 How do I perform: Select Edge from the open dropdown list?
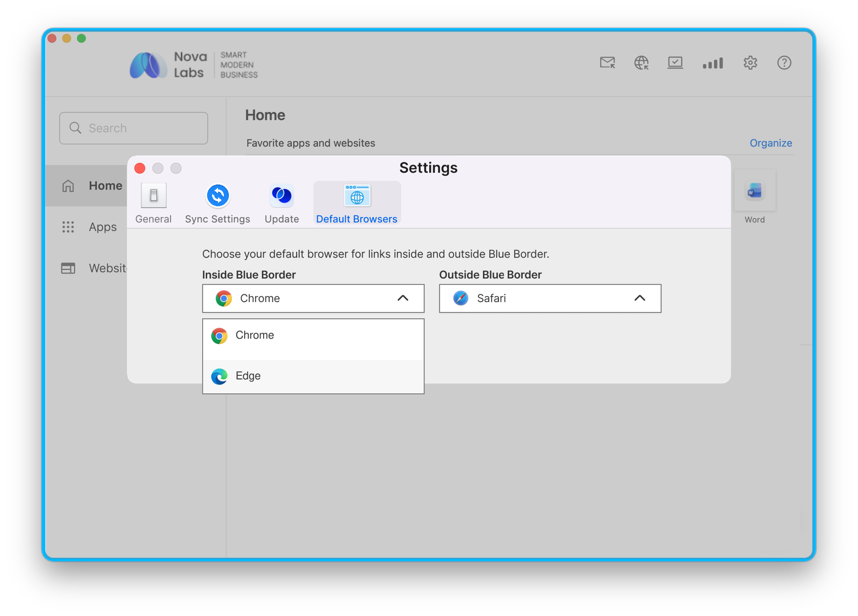point(313,376)
